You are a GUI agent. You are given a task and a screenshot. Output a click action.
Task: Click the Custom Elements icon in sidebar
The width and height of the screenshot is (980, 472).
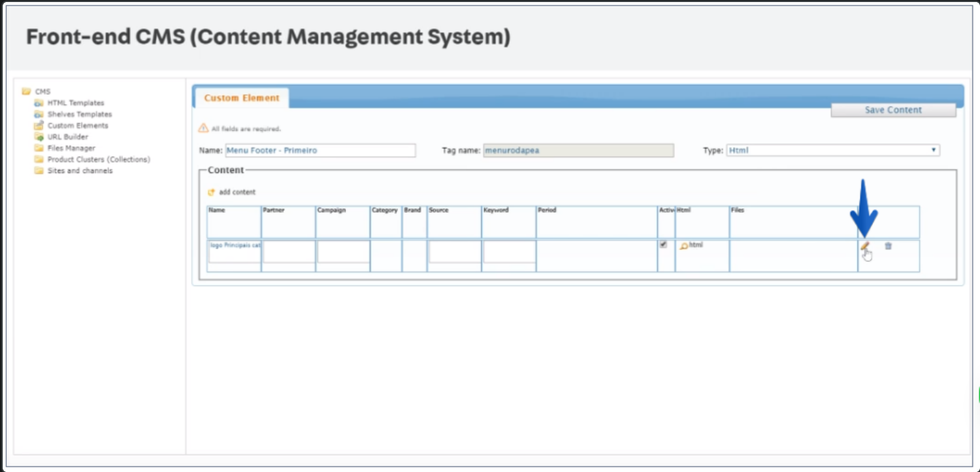coord(39,125)
